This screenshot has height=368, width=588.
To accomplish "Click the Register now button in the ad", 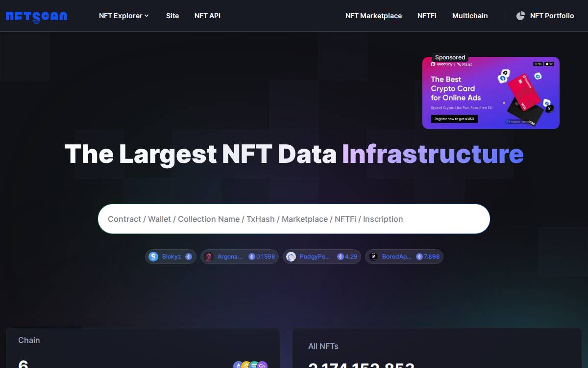I will pos(454,119).
